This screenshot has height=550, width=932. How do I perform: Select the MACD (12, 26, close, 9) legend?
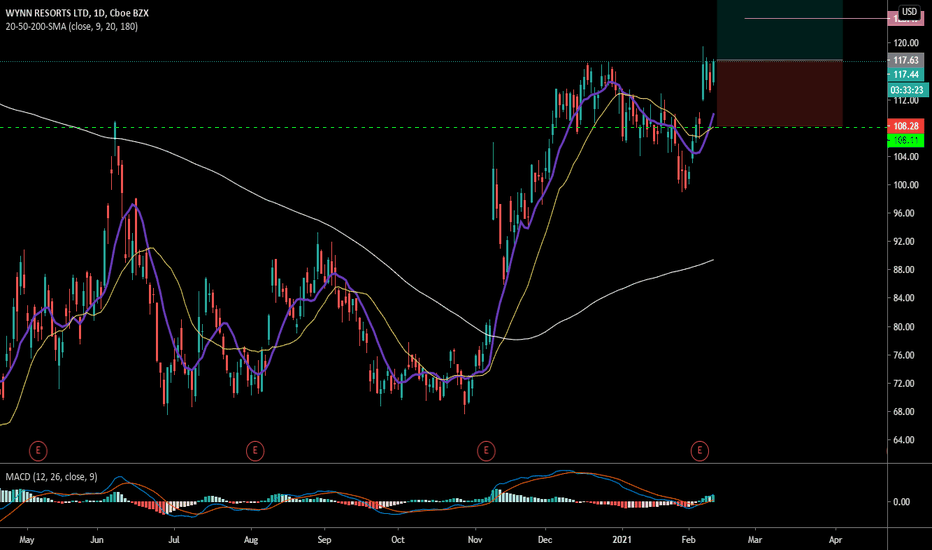[52, 477]
